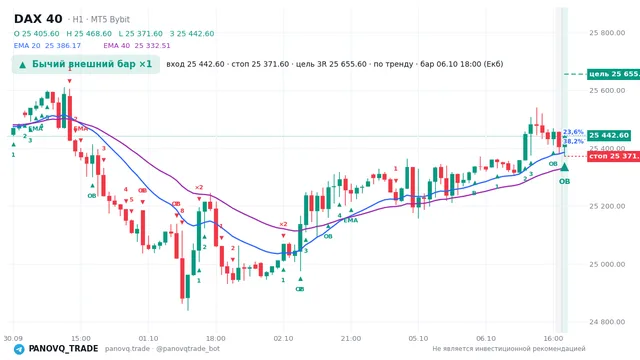Click the highlighted last-bar column on the chart
The width and height of the screenshot is (640, 360).
[x=564, y=169]
